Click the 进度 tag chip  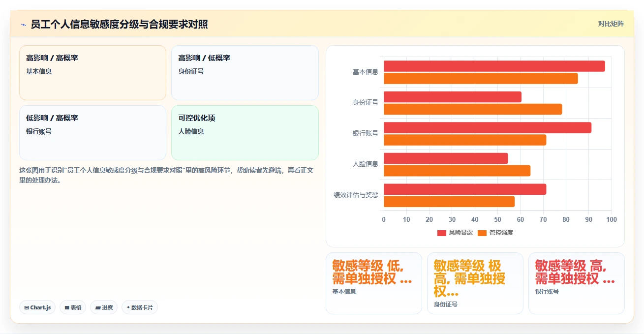pyautogui.click(x=104, y=307)
